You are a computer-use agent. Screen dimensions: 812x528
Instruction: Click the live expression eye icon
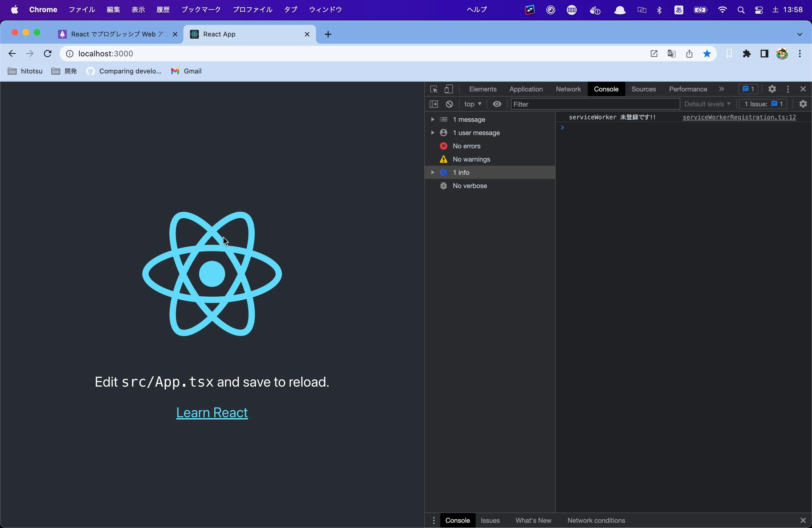(x=497, y=104)
